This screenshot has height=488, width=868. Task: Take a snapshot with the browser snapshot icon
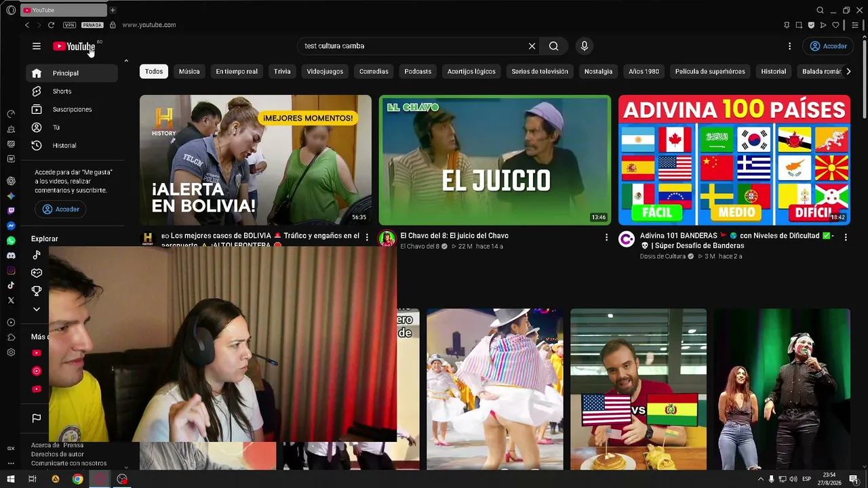(799, 25)
